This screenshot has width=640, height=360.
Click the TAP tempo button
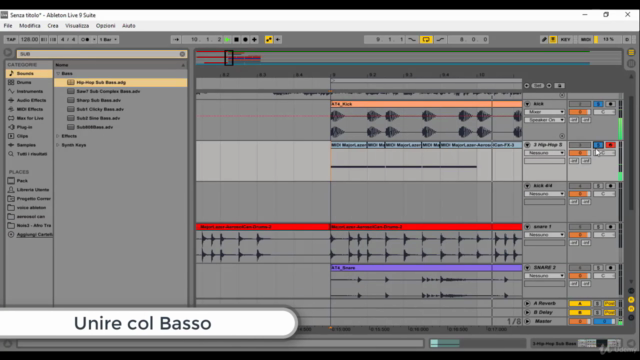click(11, 40)
